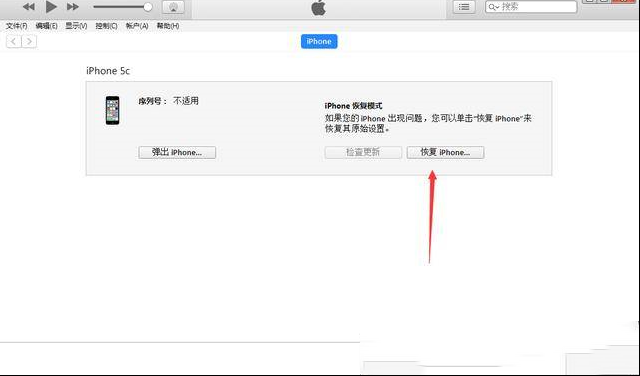Viewport: 640px width, 376px height.
Task: Click the iPhone 恢复模式 heading
Action: coord(353,106)
